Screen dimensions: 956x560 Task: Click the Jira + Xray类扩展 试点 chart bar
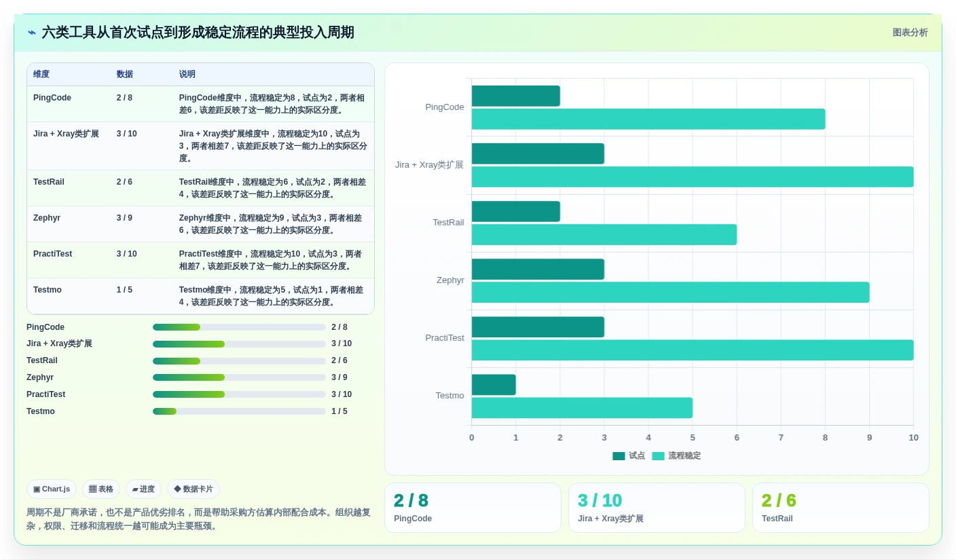pos(538,153)
